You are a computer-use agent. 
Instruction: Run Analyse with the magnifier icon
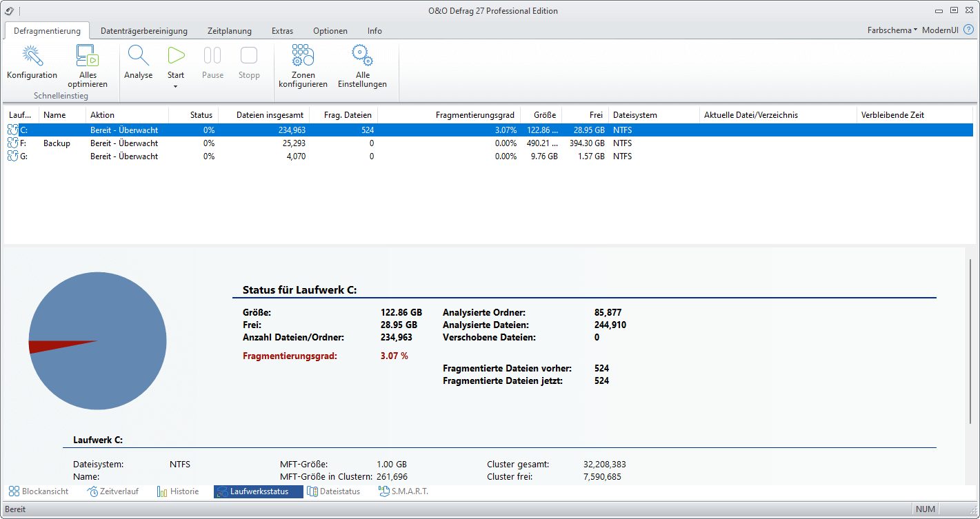(138, 57)
